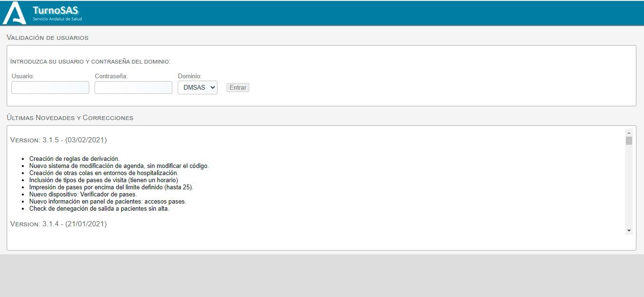Image resolution: width=644 pixels, height=297 pixels.
Task: Click the 'Validación de usuarios' heading
Action: pyautogui.click(x=47, y=37)
